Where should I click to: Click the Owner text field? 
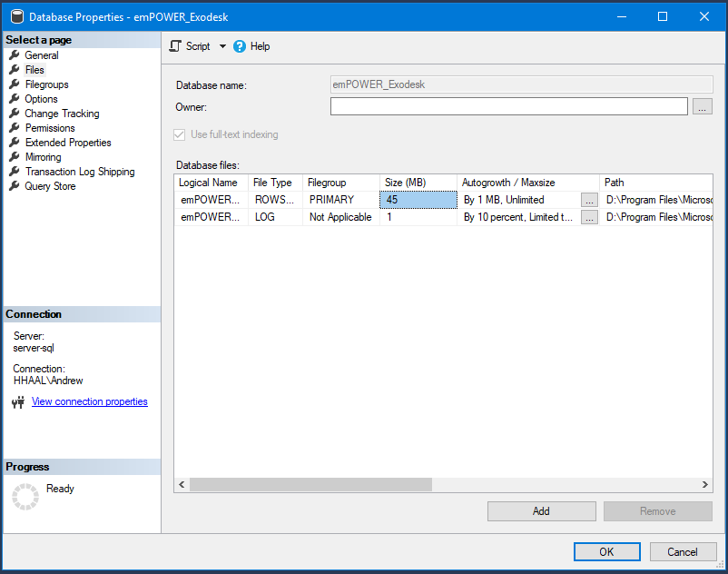[x=509, y=106]
